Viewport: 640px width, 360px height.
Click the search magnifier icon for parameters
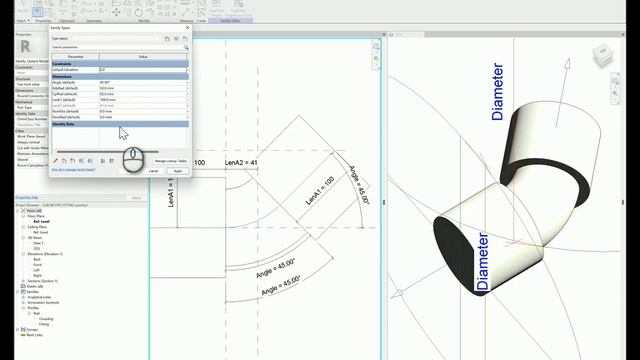[x=186, y=47]
